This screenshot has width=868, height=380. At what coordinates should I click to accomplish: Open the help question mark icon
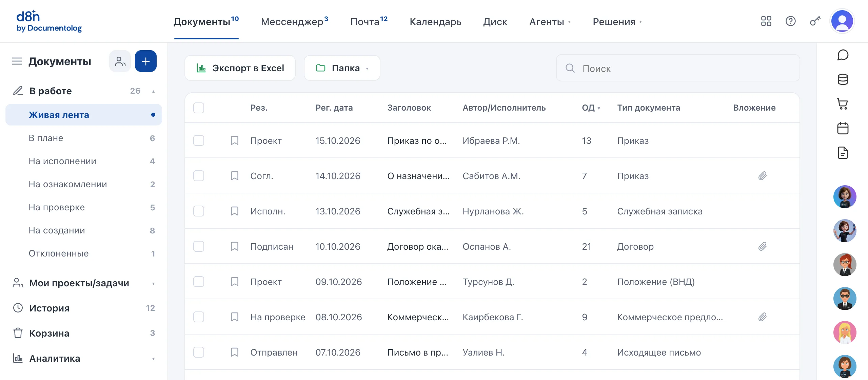(x=791, y=21)
